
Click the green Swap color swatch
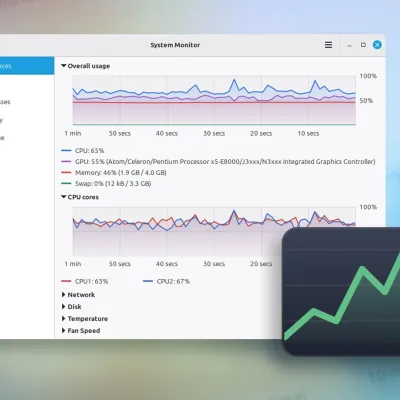[x=66, y=184]
